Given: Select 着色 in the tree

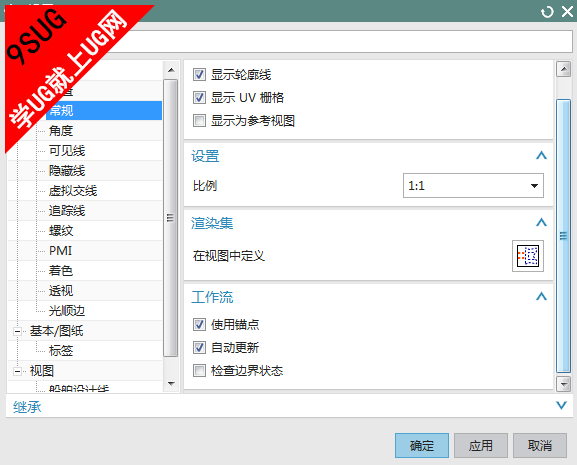Looking at the screenshot, I should click(61, 271).
